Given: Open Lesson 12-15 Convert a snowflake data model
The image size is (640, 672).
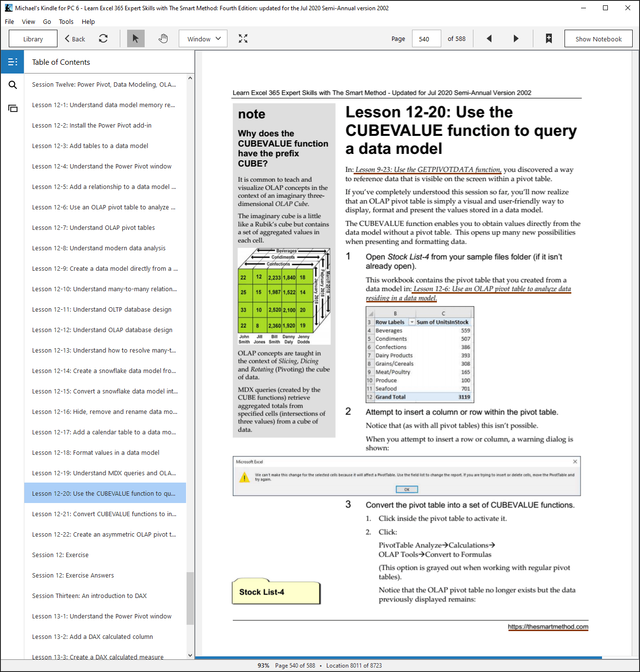Looking at the screenshot, I should click(105, 391).
